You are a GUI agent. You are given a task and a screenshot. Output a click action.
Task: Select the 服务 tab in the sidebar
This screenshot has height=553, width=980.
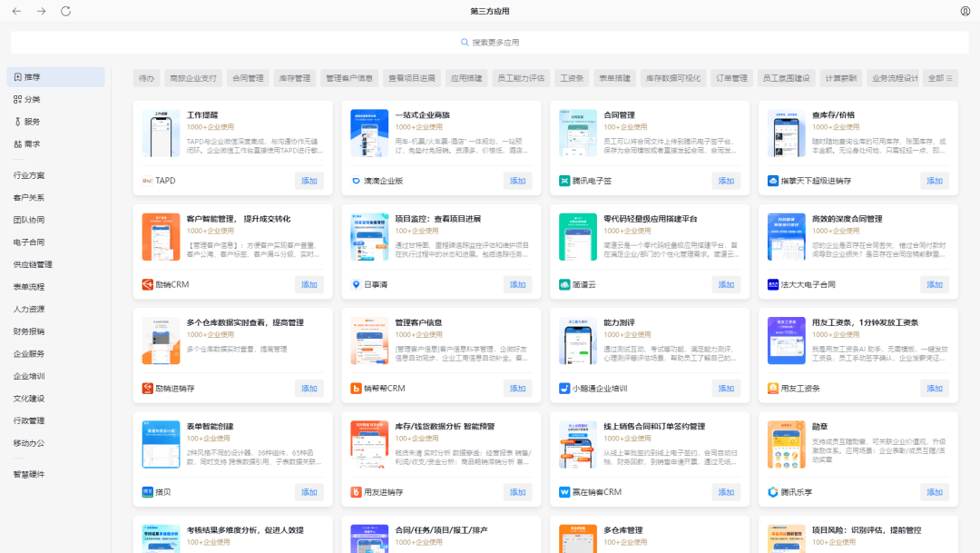click(x=55, y=122)
